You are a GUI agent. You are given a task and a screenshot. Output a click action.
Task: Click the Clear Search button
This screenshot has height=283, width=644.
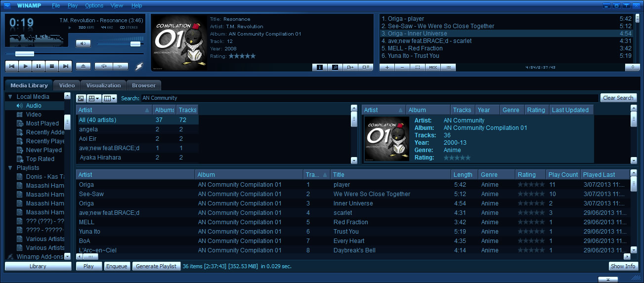pyautogui.click(x=618, y=98)
